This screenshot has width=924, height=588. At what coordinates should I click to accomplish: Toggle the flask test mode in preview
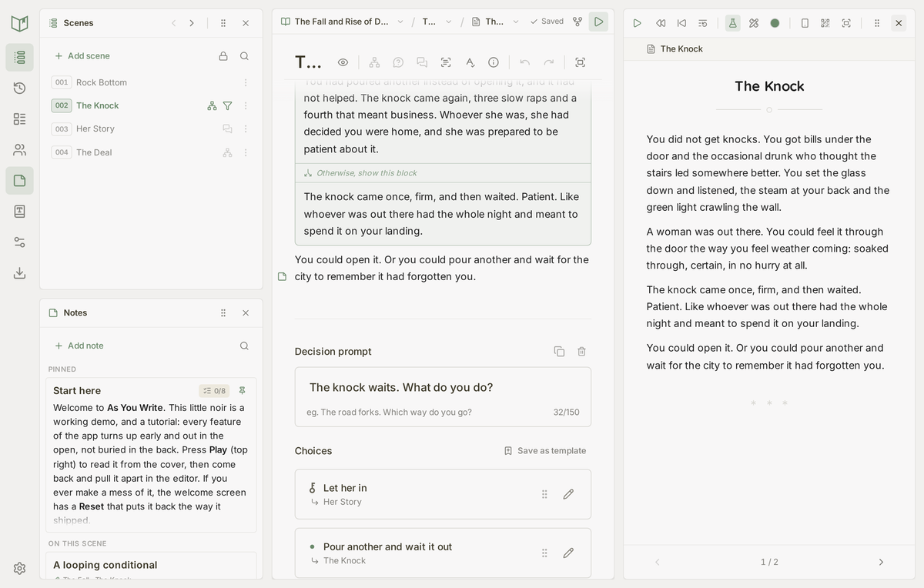(x=732, y=23)
